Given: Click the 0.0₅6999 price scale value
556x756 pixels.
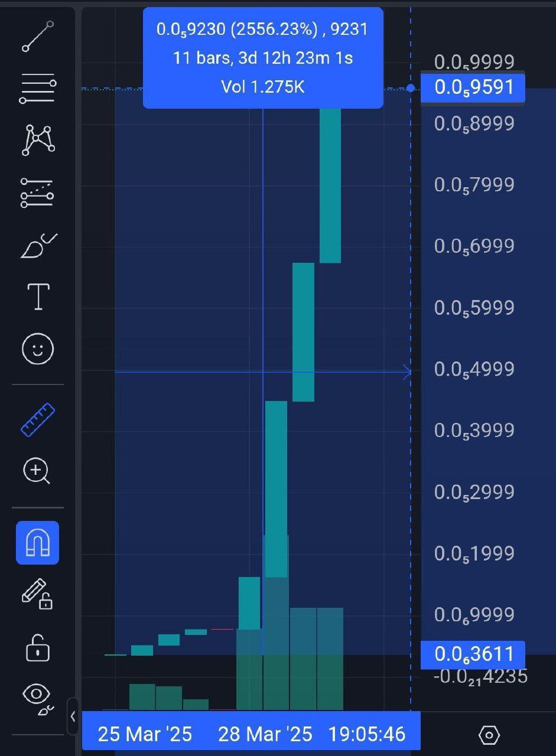Looking at the screenshot, I should (474, 246).
